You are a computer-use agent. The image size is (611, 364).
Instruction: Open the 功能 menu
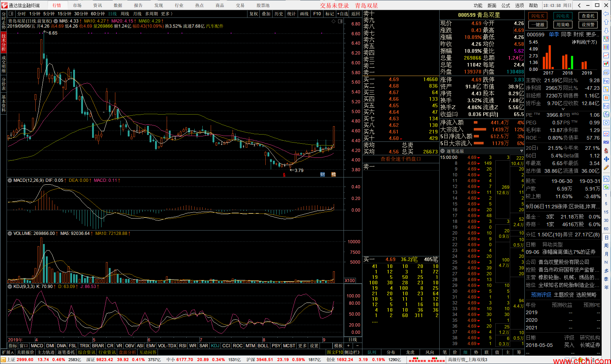[x=478, y=5]
